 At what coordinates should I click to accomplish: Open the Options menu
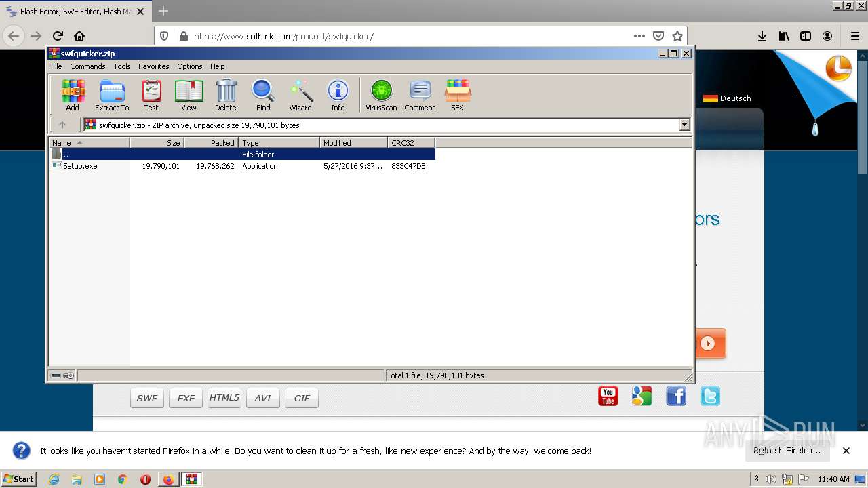coord(190,66)
